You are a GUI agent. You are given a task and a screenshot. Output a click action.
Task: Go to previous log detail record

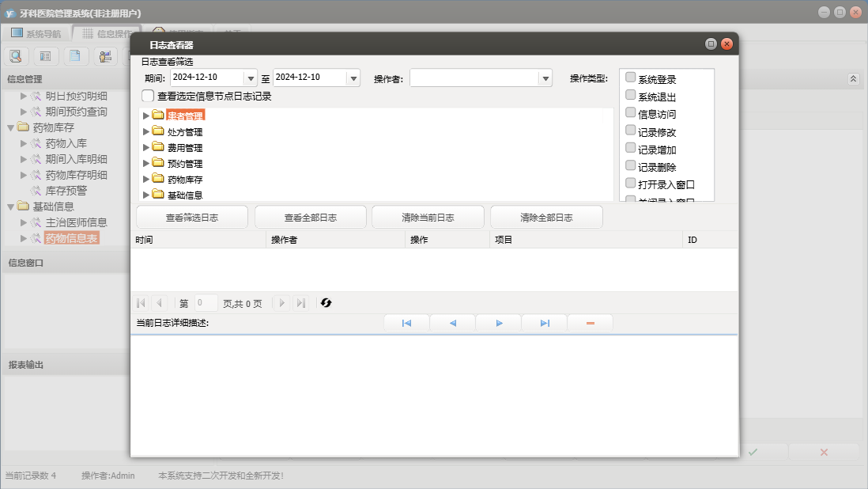[x=452, y=324]
